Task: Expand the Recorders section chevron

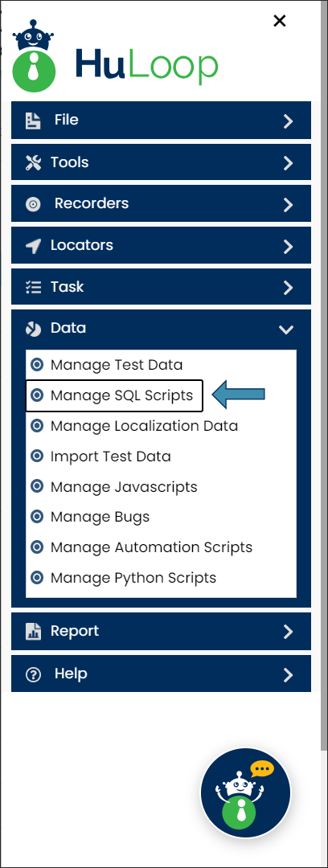Action: [288, 205]
